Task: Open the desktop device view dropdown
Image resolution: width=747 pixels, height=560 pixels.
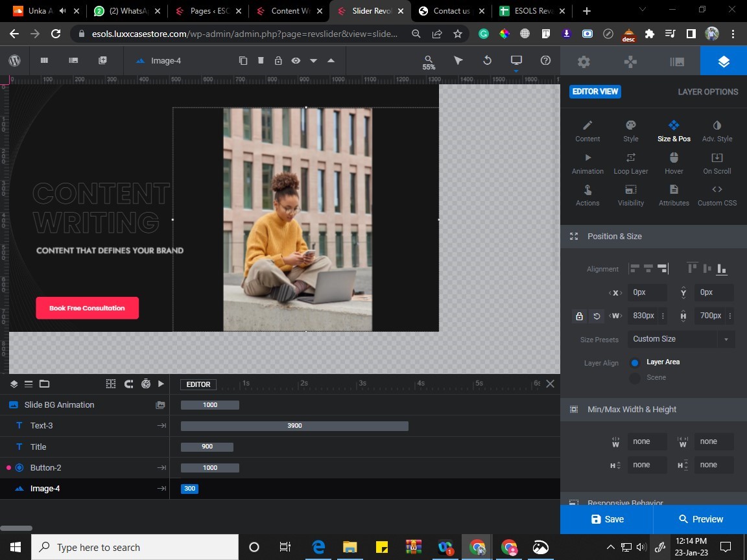Action: (516, 60)
